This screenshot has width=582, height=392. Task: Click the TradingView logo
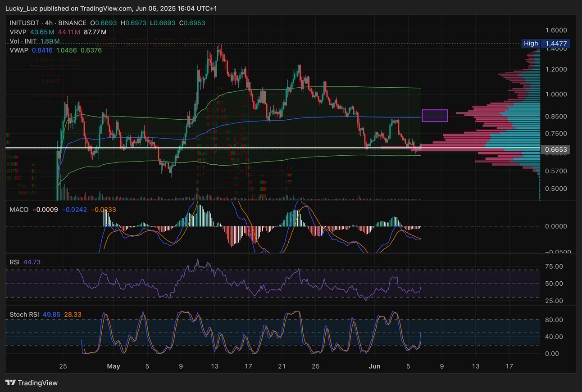click(x=32, y=383)
